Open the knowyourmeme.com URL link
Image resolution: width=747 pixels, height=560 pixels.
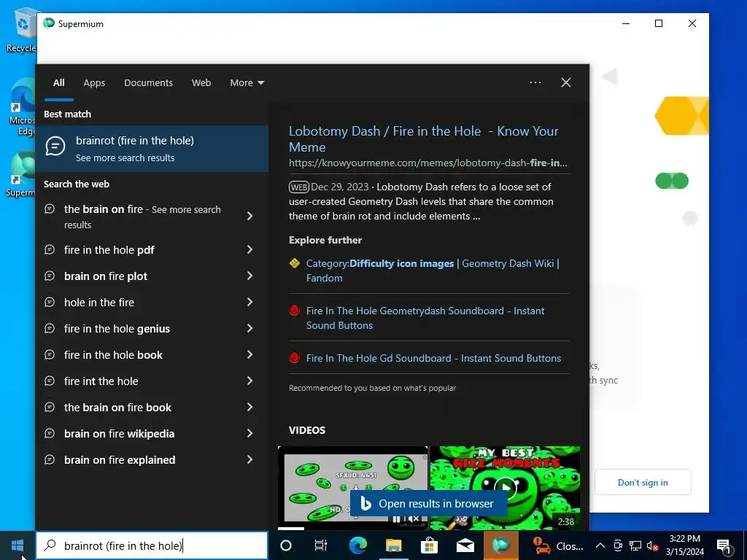[427, 163]
